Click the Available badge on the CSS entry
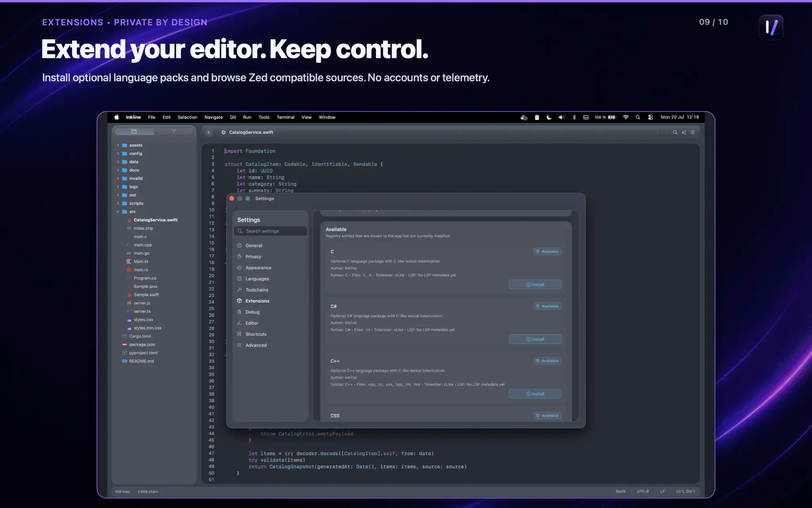Viewport: 812px width, 508px height. 547,416
